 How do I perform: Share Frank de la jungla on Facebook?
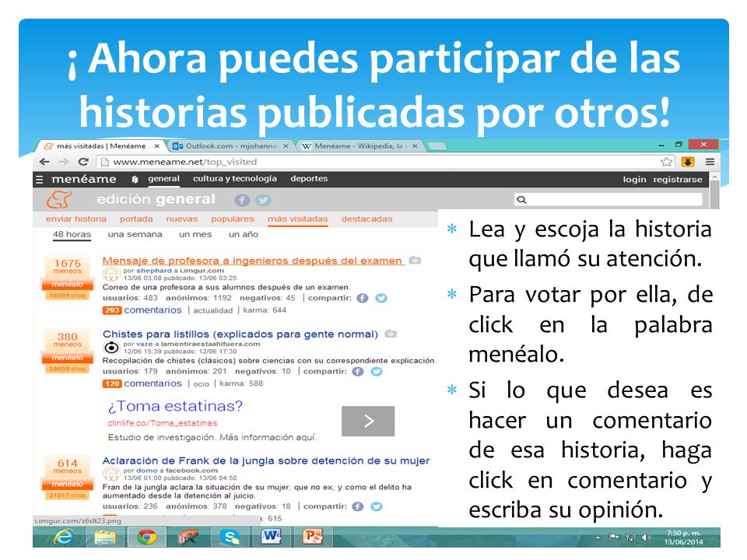pos(358,506)
